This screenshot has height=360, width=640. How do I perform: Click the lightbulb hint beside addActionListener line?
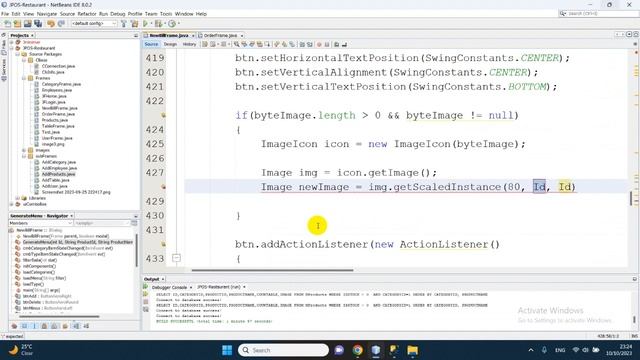[x=163, y=244]
